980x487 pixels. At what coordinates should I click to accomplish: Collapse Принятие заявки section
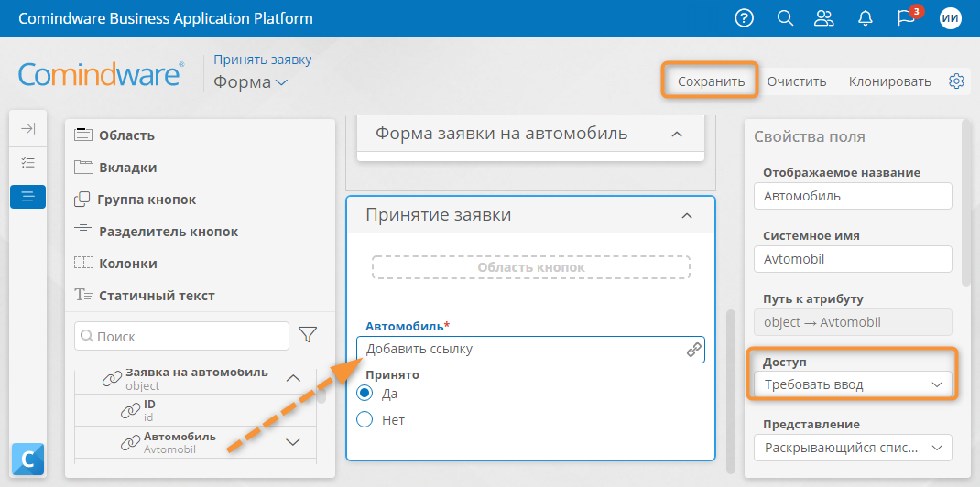point(686,215)
